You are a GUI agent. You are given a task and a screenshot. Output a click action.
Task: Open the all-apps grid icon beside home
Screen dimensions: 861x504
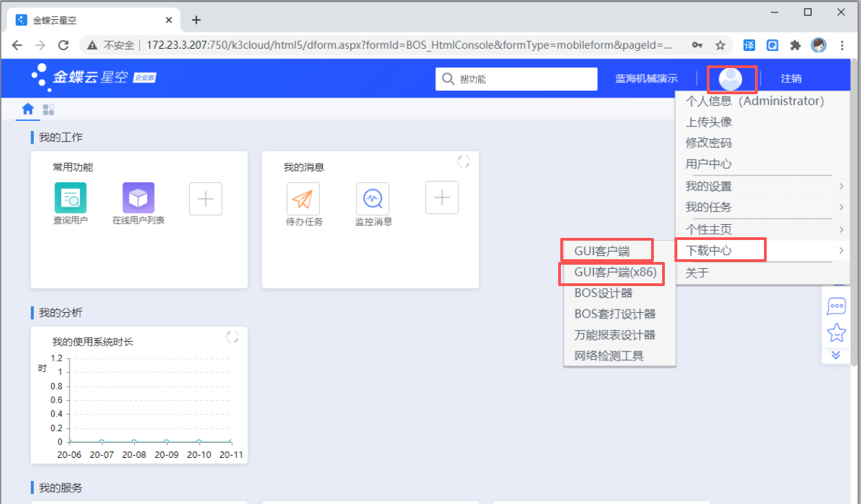point(48,109)
